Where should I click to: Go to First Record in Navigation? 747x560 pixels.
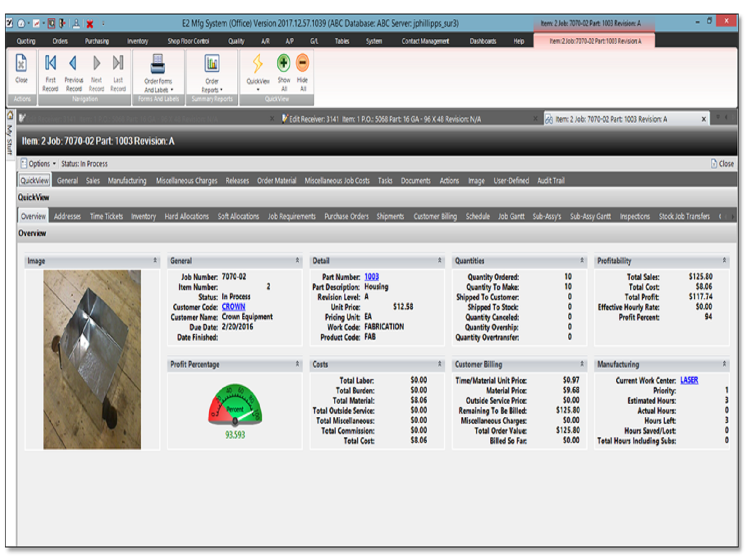coord(50,63)
